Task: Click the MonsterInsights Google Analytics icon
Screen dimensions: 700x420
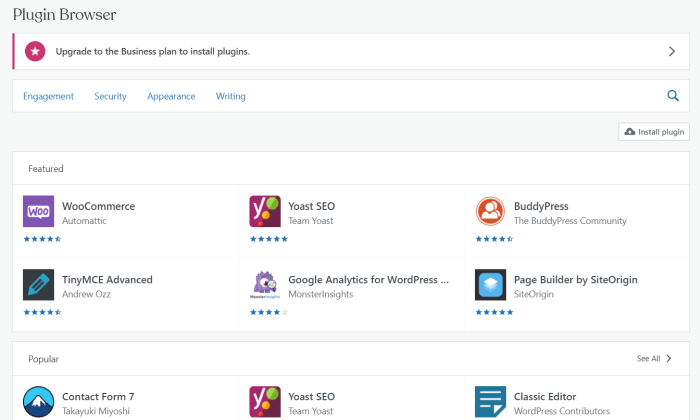Action: pos(265,285)
